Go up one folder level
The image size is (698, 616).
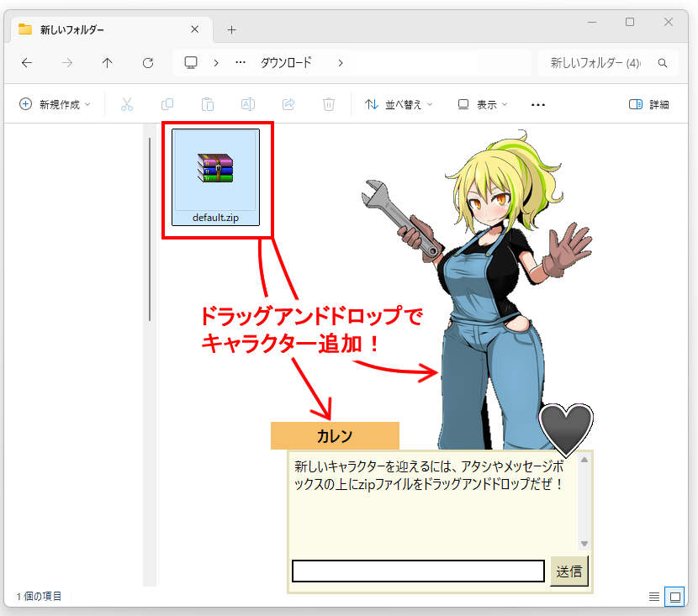[107, 63]
